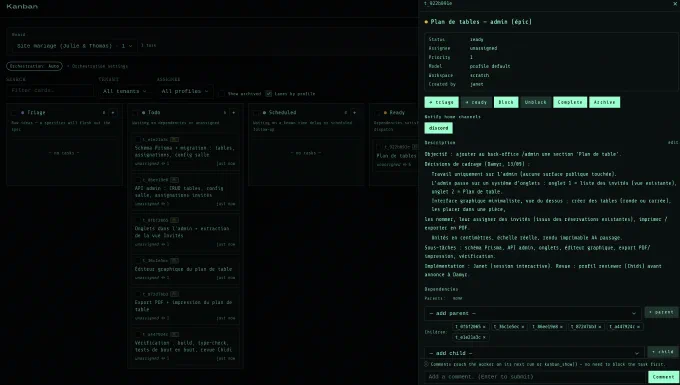Tick the API admin CRUD card checkbox
Image resolution: width=680 pixels, height=385 pixels.
[x=138, y=180]
